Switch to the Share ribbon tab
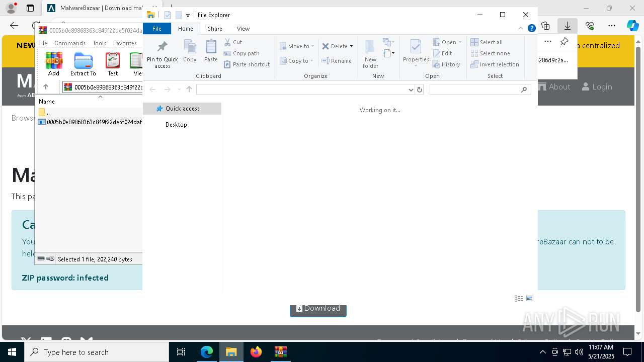This screenshot has height=362, width=644. click(215, 29)
